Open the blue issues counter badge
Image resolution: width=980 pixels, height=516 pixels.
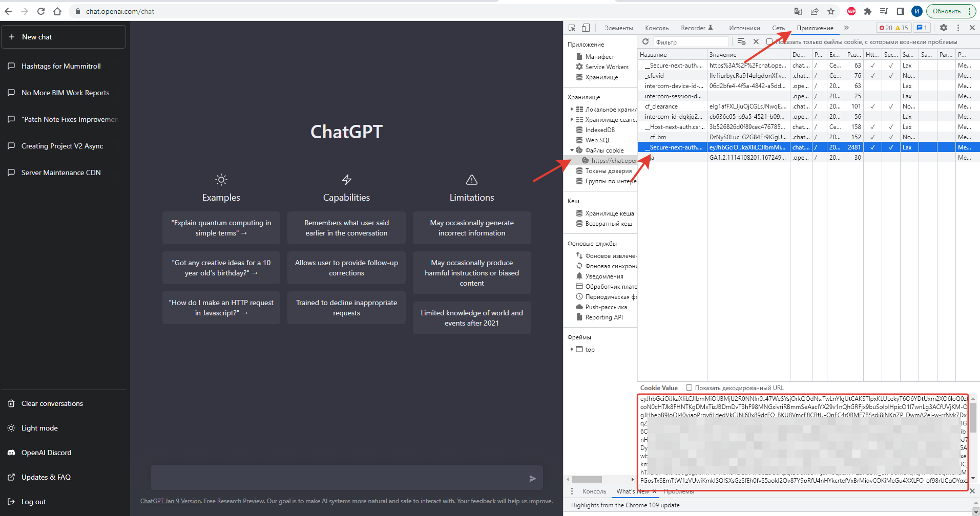pyautogui.click(x=922, y=28)
